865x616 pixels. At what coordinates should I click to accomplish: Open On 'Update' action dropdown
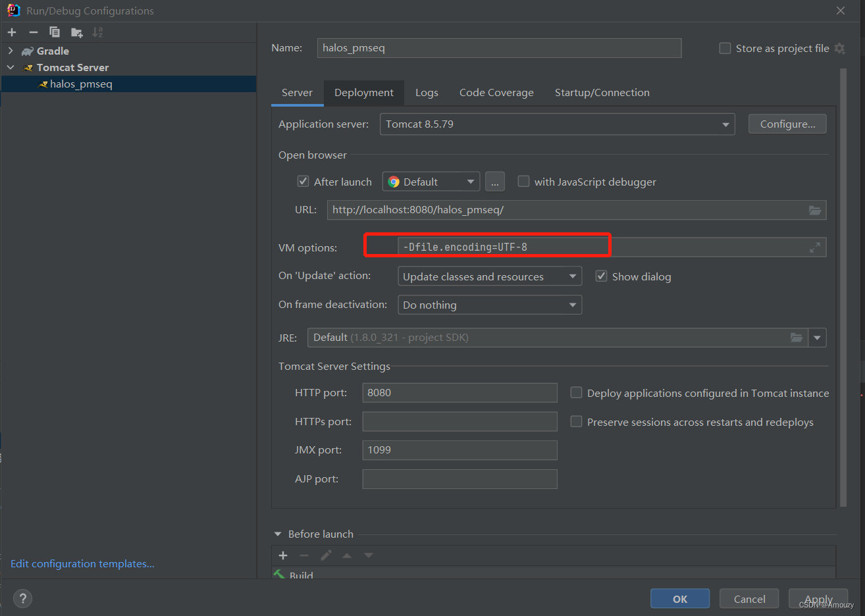point(490,276)
